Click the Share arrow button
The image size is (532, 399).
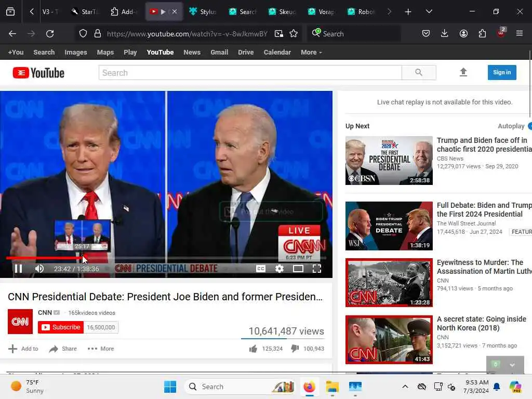point(63,349)
